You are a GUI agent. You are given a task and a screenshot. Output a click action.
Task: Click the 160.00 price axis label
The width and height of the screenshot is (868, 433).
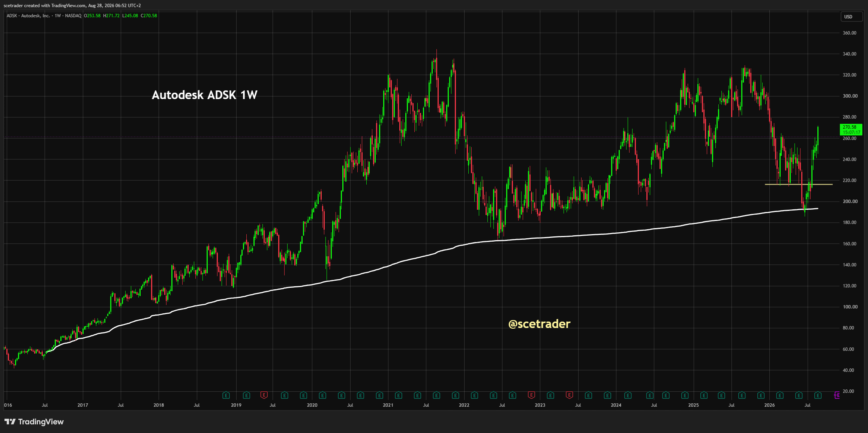coord(850,244)
